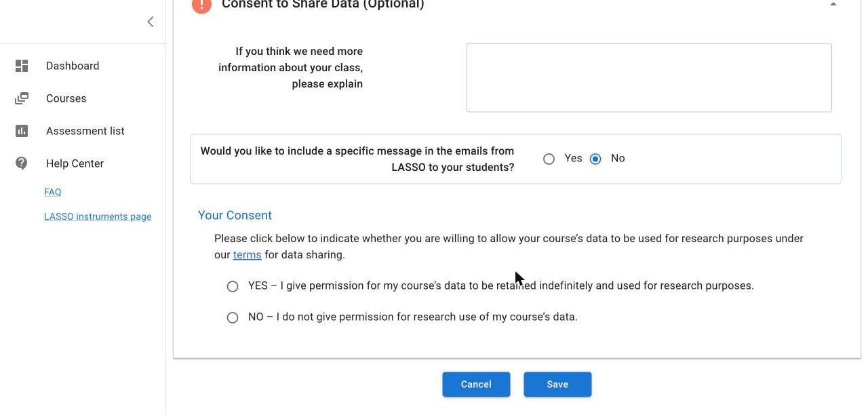The image size is (868, 415).
Task: Click the Cancel button
Action: coord(476,384)
